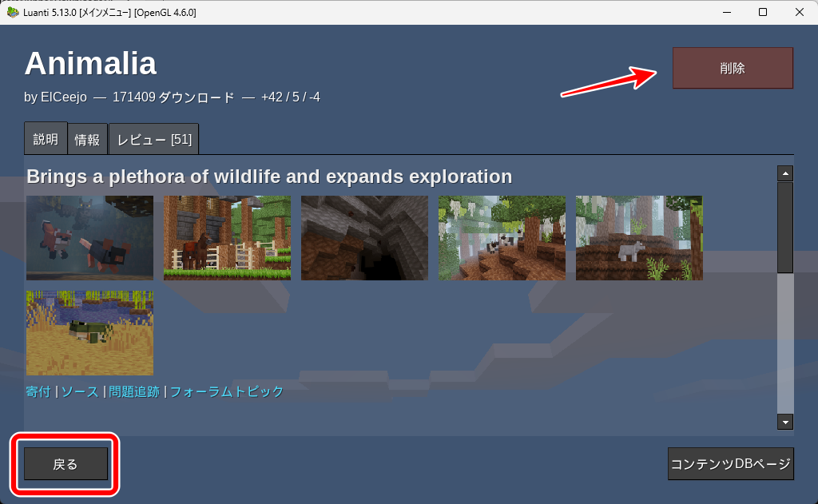The width and height of the screenshot is (818, 504).
Task: Open the frog in yellow reeds screenshot
Action: pyautogui.click(x=89, y=332)
